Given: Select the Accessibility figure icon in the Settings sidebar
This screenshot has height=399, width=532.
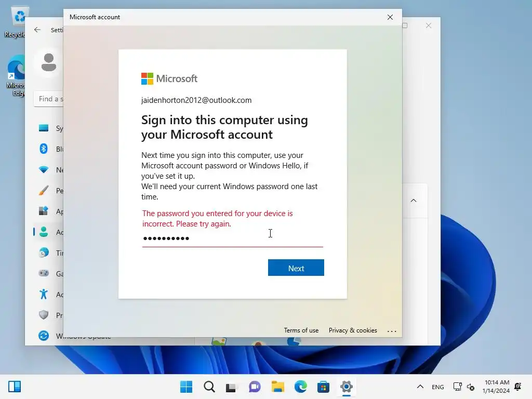Looking at the screenshot, I should pos(44,294).
